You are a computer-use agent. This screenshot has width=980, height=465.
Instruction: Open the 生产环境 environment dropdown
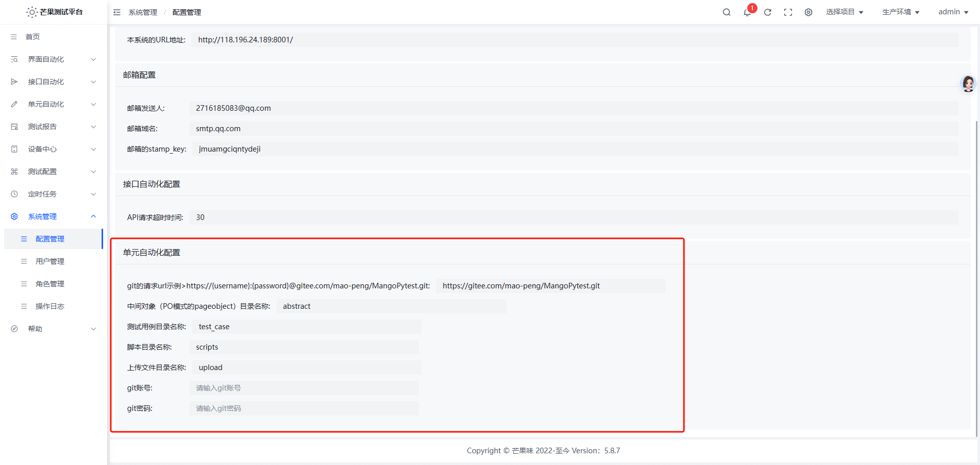(901, 12)
